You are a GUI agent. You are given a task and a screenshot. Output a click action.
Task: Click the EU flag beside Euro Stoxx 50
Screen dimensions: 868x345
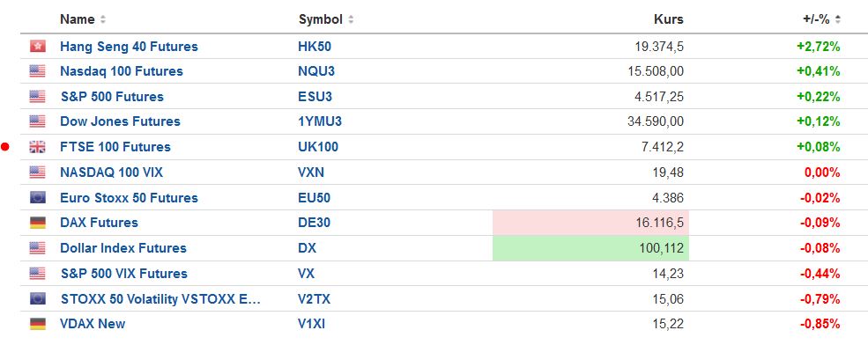click(38, 198)
